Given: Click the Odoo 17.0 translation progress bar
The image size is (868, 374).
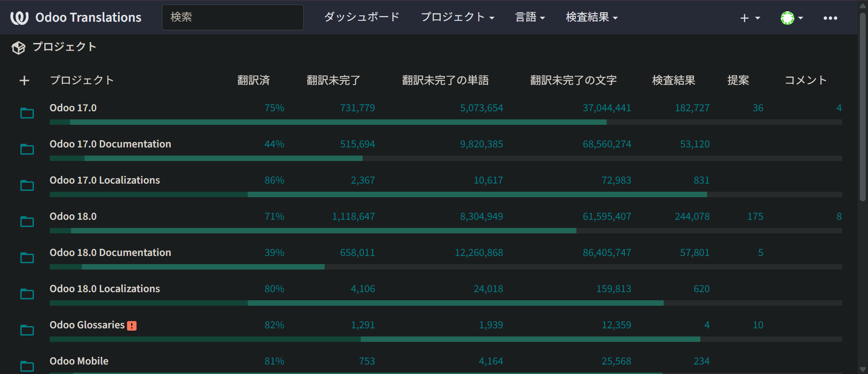Looking at the screenshot, I should coord(446,122).
